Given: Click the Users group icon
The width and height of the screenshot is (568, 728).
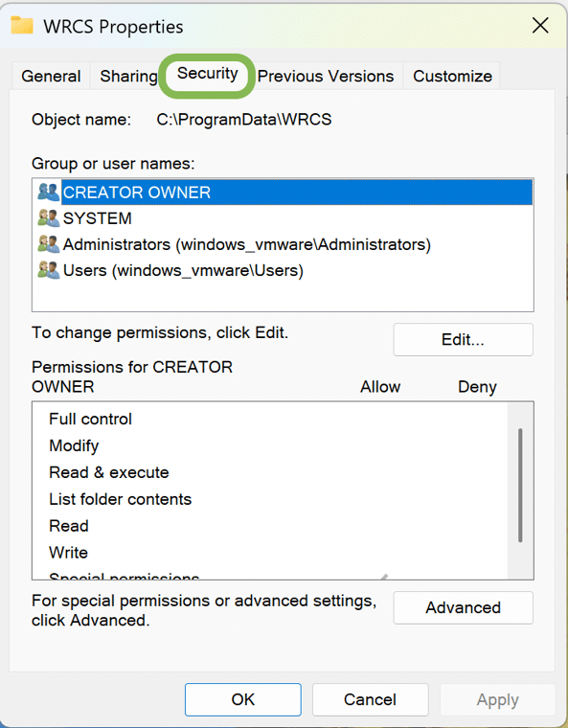Looking at the screenshot, I should (x=49, y=270).
